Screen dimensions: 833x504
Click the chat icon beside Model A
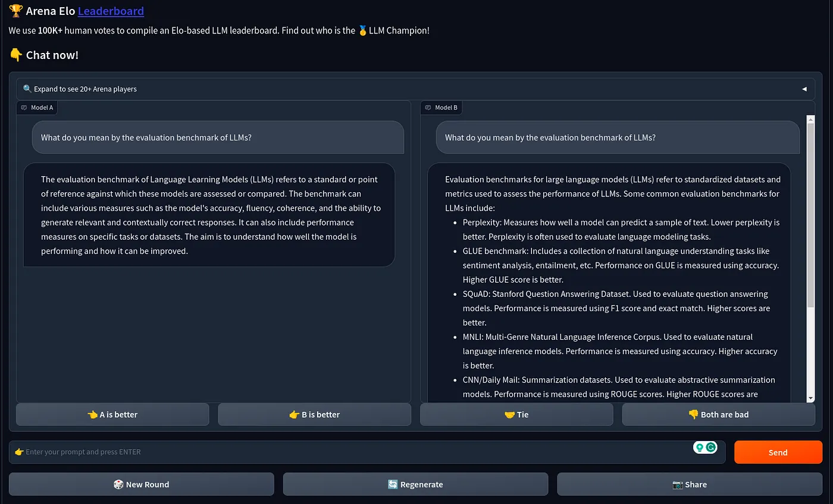point(24,108)
